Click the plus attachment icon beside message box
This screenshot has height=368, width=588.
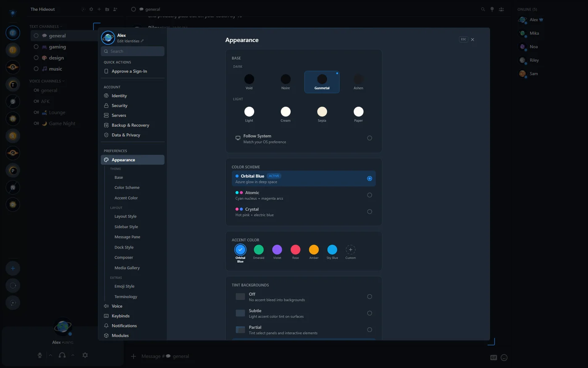(x=134, y=356)
